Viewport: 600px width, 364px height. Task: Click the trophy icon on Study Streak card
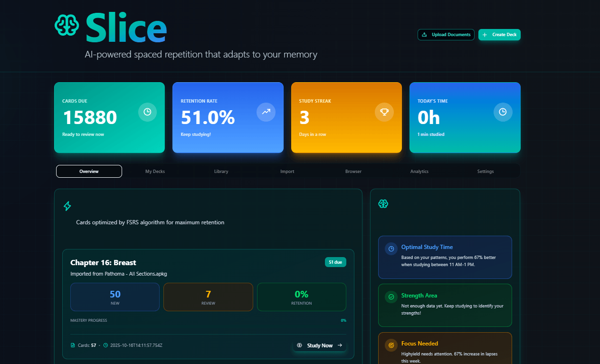click(384, 112)
